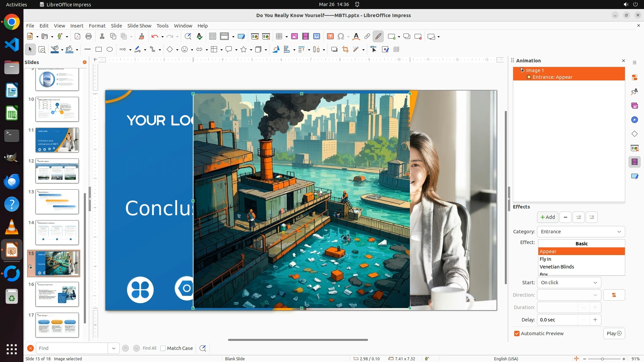Select the slide 16 thumbnail
This screenshot has width=644, height=362.
point(57,294)
